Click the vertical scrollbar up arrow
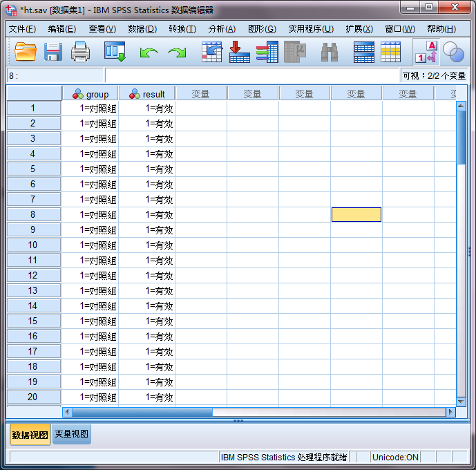 pos(461,106)
